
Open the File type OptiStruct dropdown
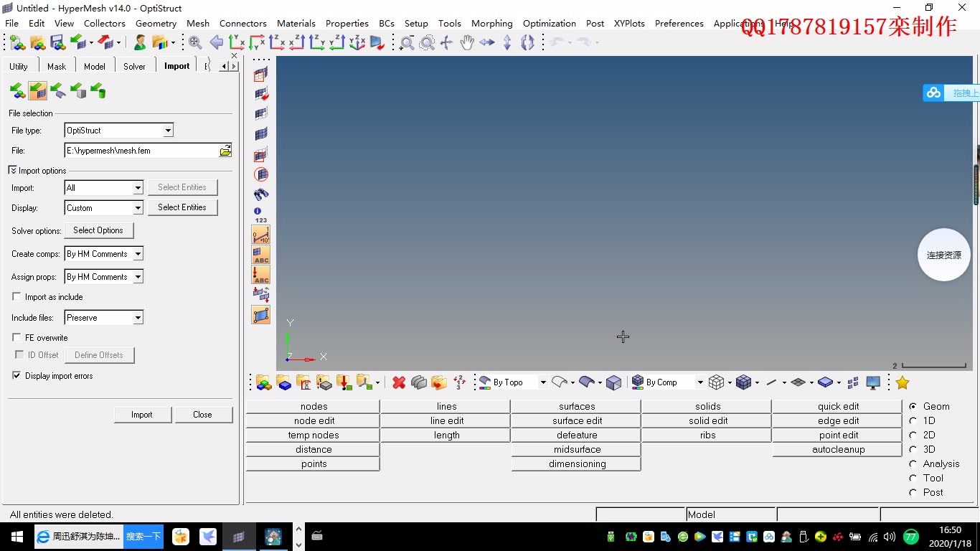click(168, 131)
